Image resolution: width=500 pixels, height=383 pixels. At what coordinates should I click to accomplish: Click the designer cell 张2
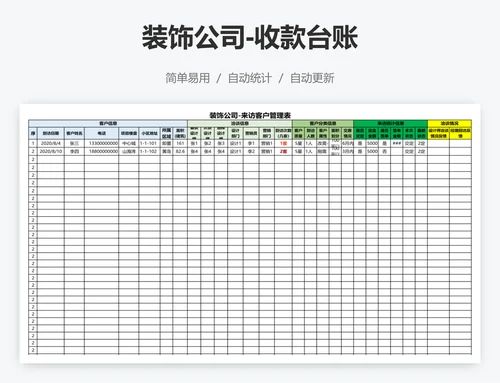207,143
